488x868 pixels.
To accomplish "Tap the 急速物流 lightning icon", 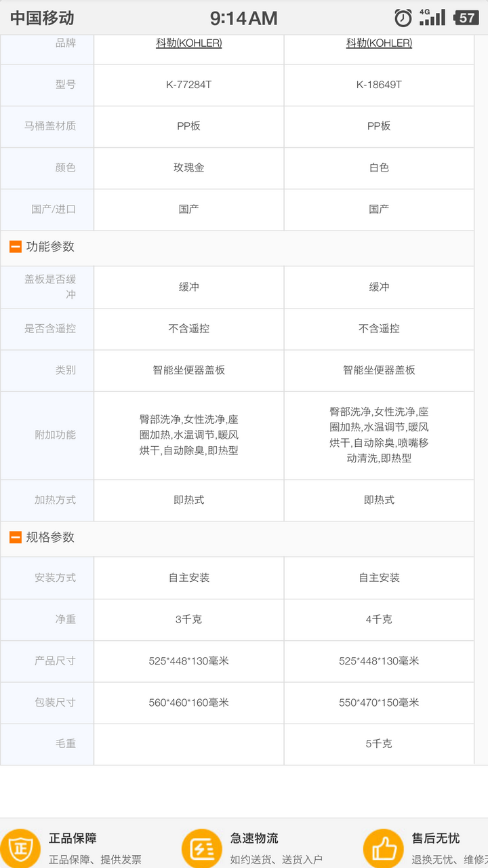I will point(201,848).
